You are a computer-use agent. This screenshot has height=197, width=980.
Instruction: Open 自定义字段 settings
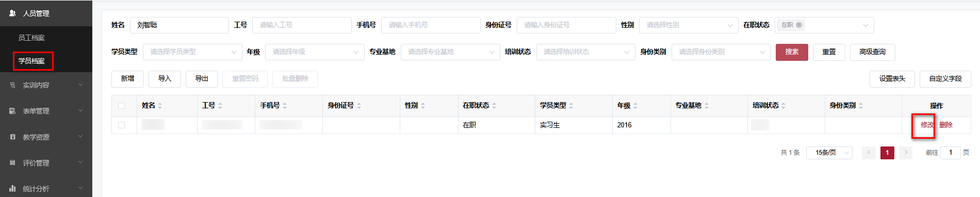(945, 78)
